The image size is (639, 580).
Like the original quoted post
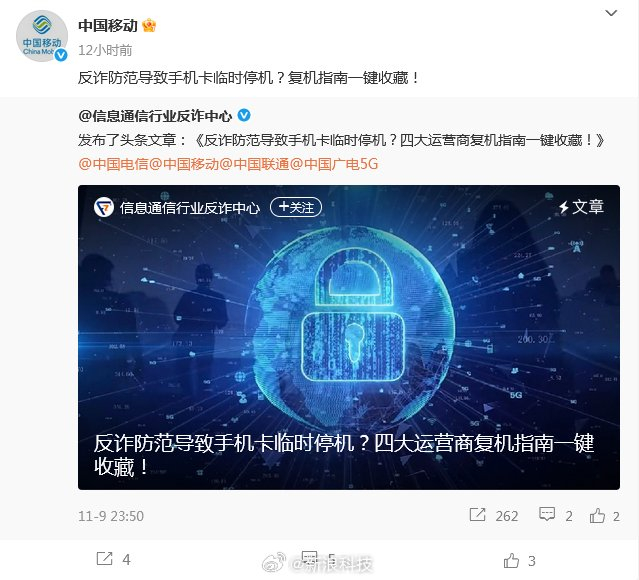(605, 516)
